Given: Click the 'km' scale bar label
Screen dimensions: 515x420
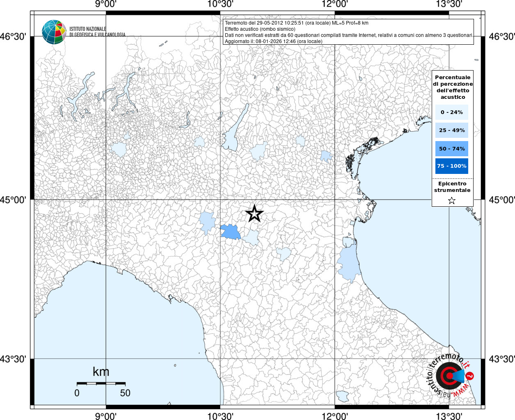Looking at the screenshot, I should point(101,372).
